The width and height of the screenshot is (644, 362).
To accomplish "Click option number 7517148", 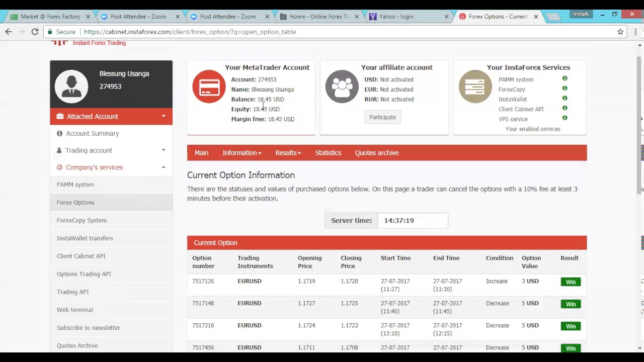I will coord(203,303).
